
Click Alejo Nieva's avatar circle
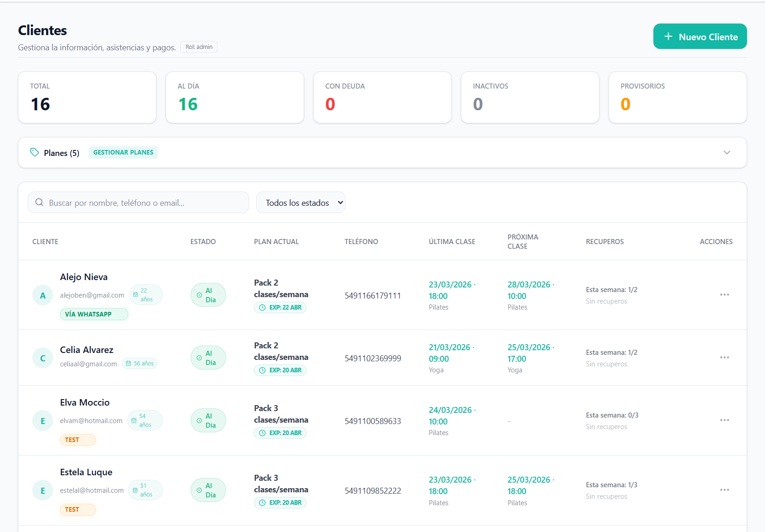tap(43, 295)
